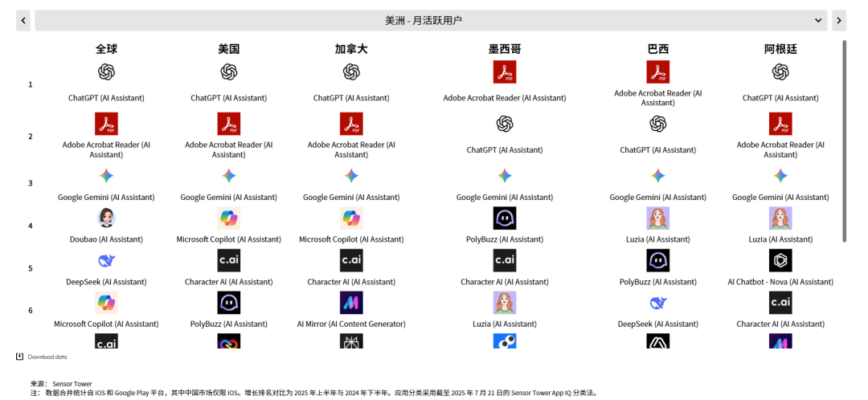Click AI Chatbot - Nova icon in 阿根廷 column

pyautogui.click(x=780, y=260)
